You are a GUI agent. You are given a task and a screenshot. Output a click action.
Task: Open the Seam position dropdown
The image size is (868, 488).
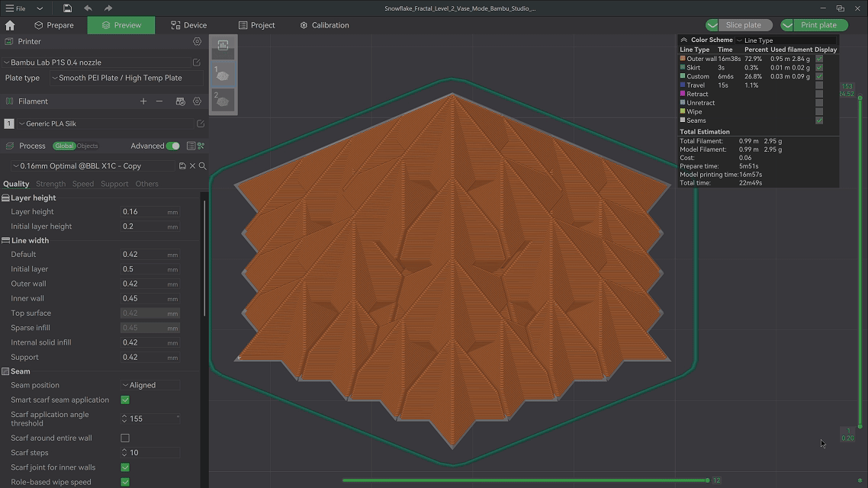(150, 385)
